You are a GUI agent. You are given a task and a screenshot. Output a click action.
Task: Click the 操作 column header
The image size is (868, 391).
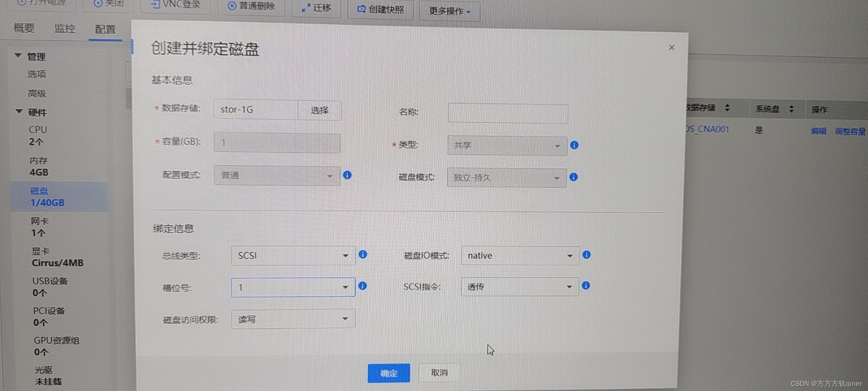point(819,110)
